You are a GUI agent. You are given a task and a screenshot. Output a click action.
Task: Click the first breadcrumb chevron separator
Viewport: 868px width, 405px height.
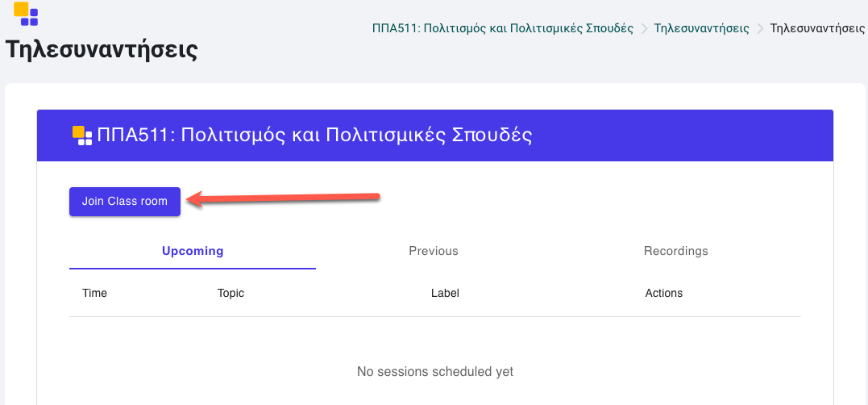coord(645,29)
